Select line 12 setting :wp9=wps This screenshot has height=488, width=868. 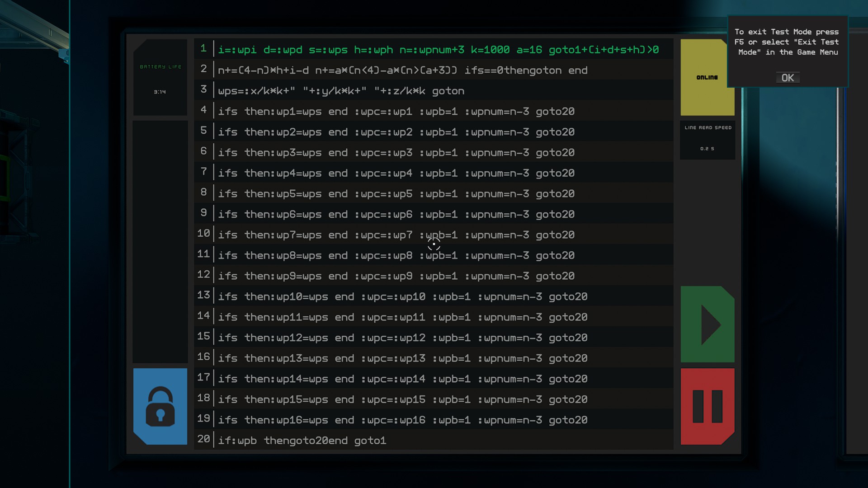point(396,276)
